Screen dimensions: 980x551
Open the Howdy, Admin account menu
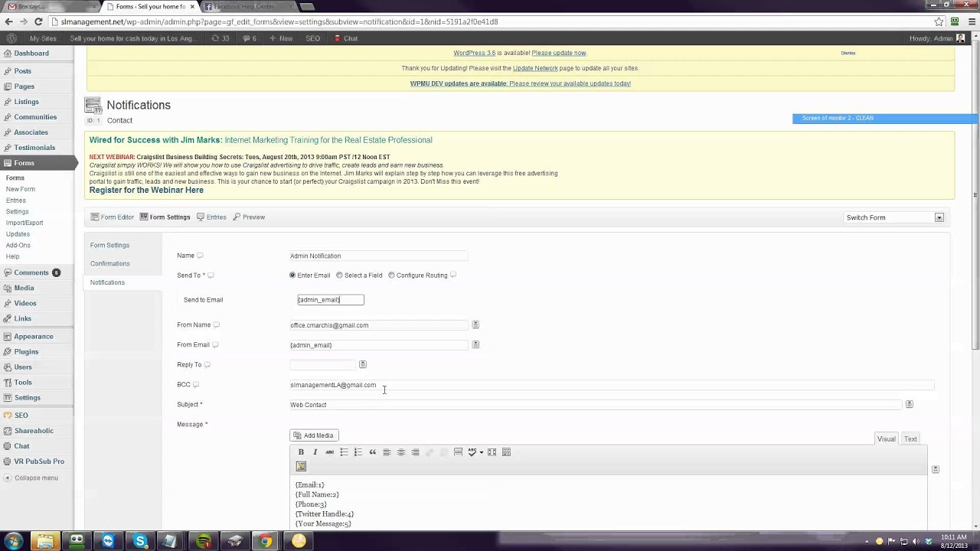(936, 38)
